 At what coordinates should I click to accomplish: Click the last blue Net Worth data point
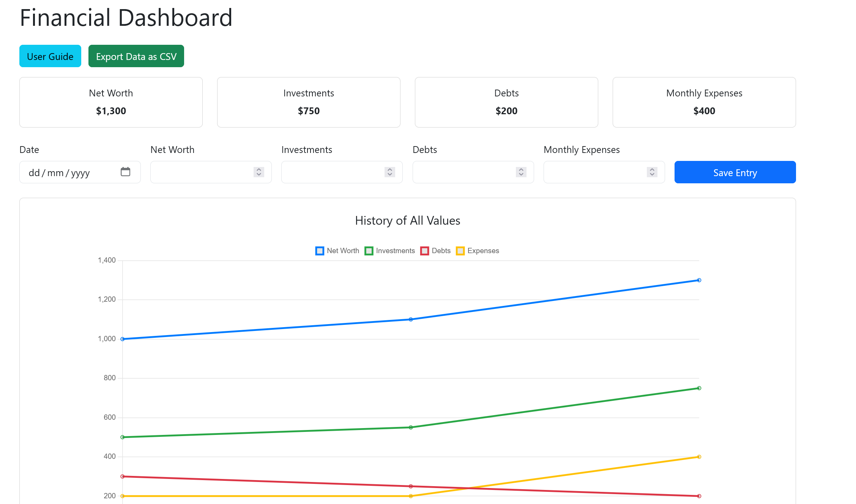click(x=699, y=280)
